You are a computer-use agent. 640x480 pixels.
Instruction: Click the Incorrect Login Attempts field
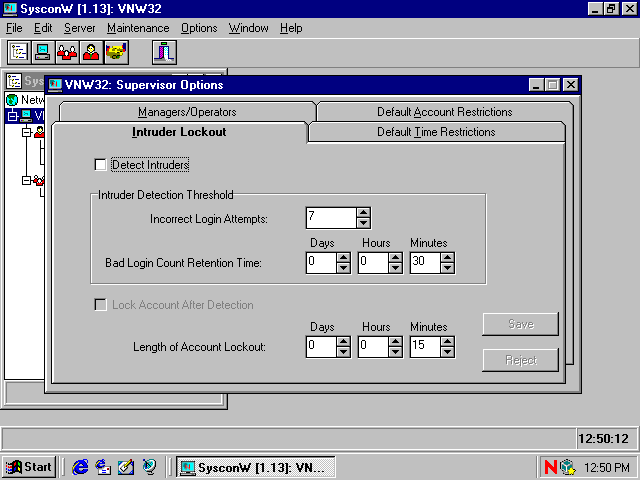[x=331, y=218]
